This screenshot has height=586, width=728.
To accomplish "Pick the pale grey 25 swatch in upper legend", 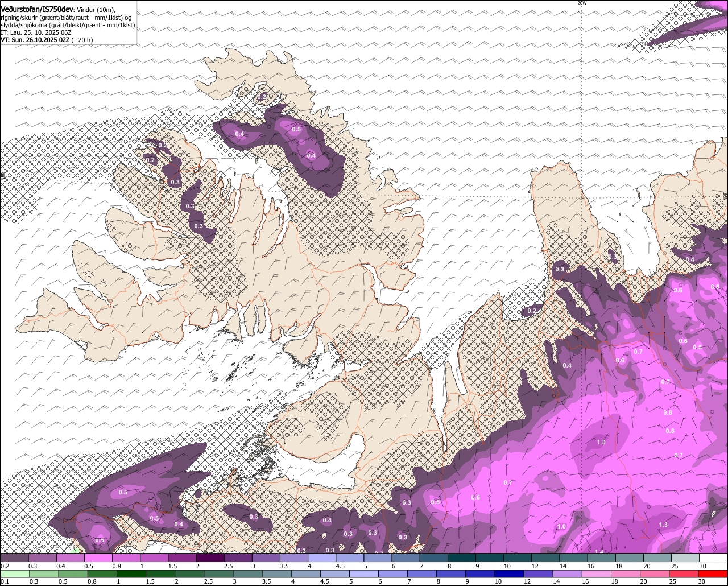I will 685,558.
